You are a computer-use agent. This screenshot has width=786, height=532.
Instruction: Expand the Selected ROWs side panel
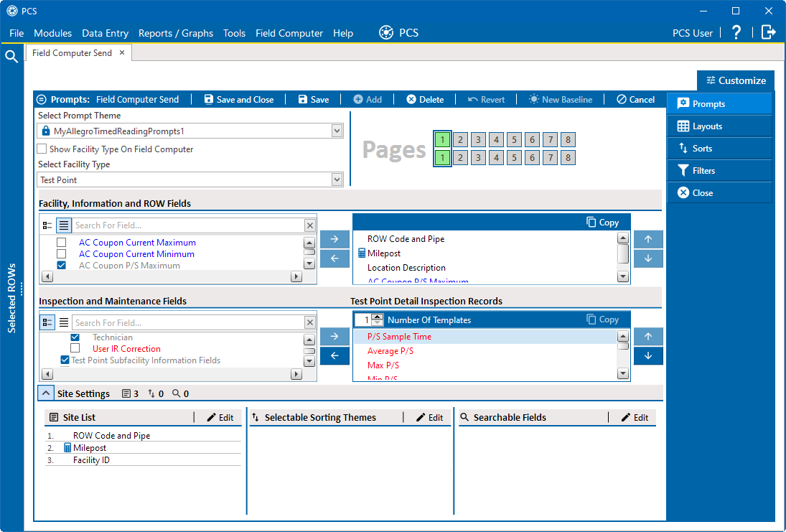[x=11, y=297]
